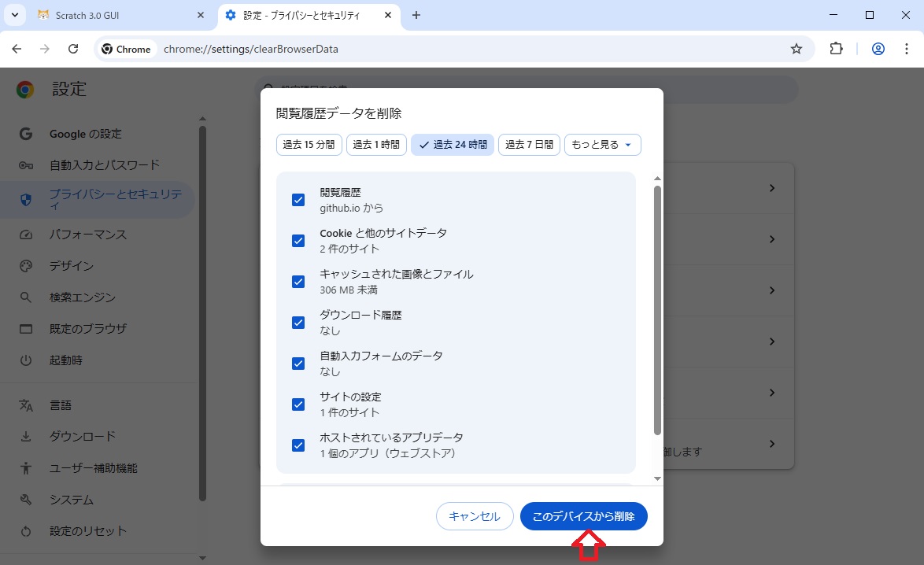Select the 過去 7 日間 time range

click(x=529, y=145)
